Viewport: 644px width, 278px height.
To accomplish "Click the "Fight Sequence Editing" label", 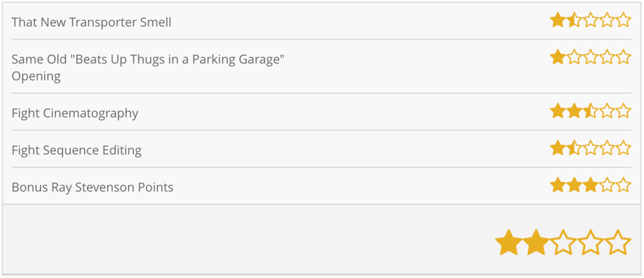I will 76,151.
